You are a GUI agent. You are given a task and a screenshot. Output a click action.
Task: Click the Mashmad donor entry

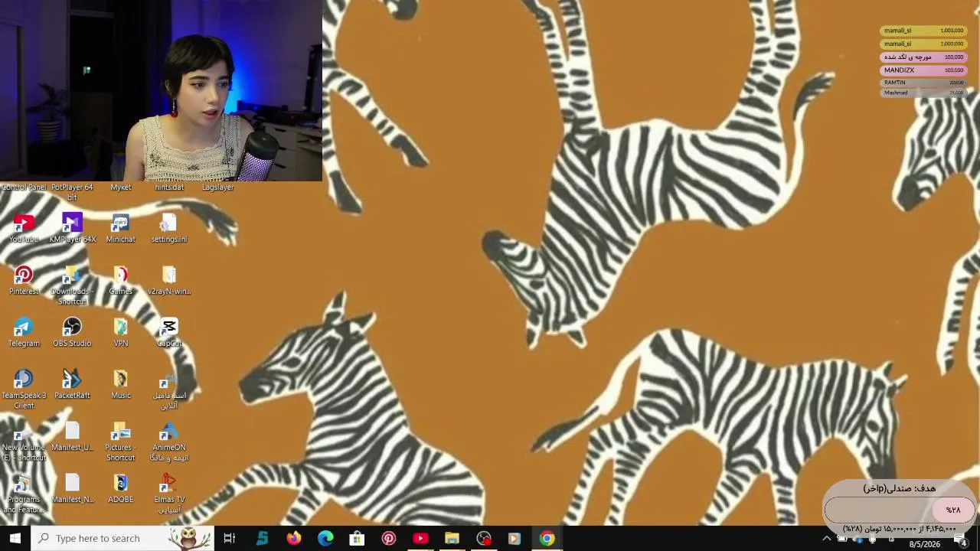coord(923,93)
